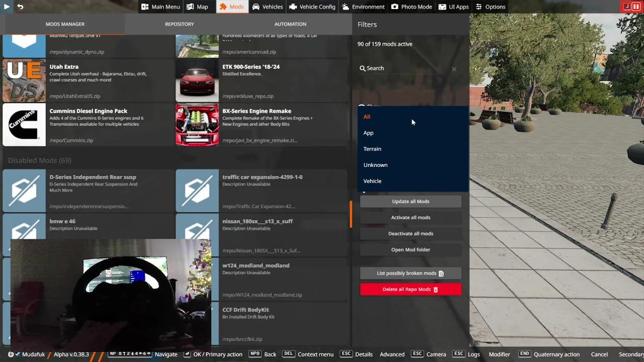Open the Environment menu

point(363,7)
